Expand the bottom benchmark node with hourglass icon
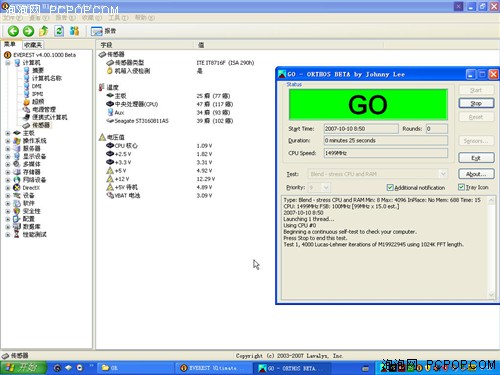 coord(8,235)
